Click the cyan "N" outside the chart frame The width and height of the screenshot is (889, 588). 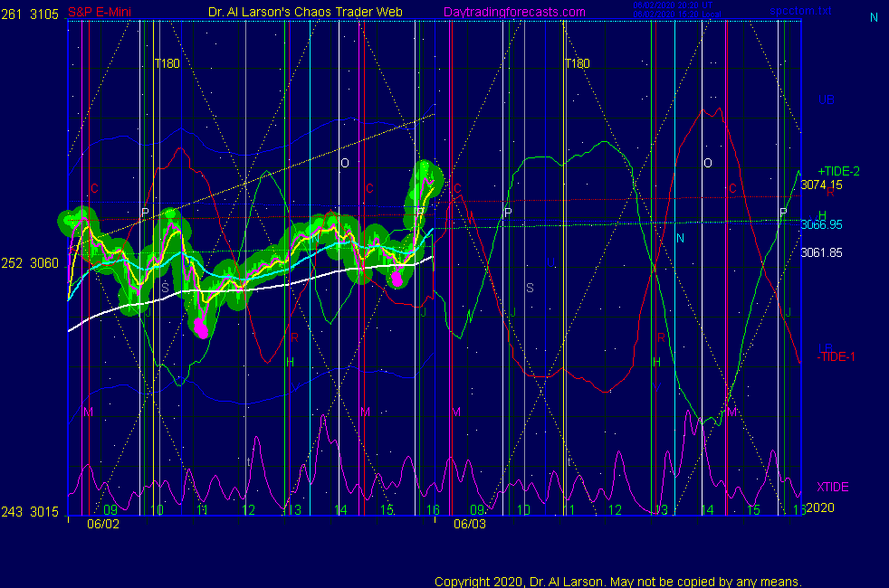(874, 17)
